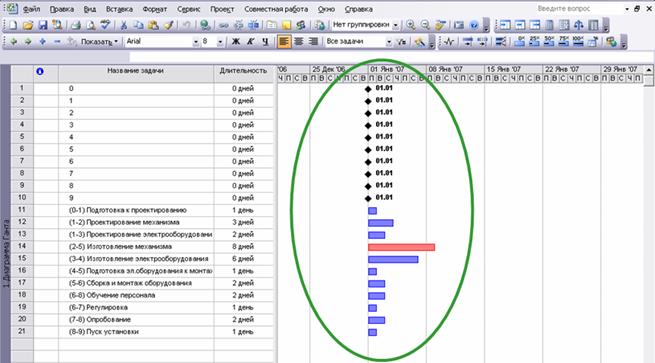Screen dimensions: 655x363
Task: Open Print Preview magnifier icon
Action: point(90,25)
